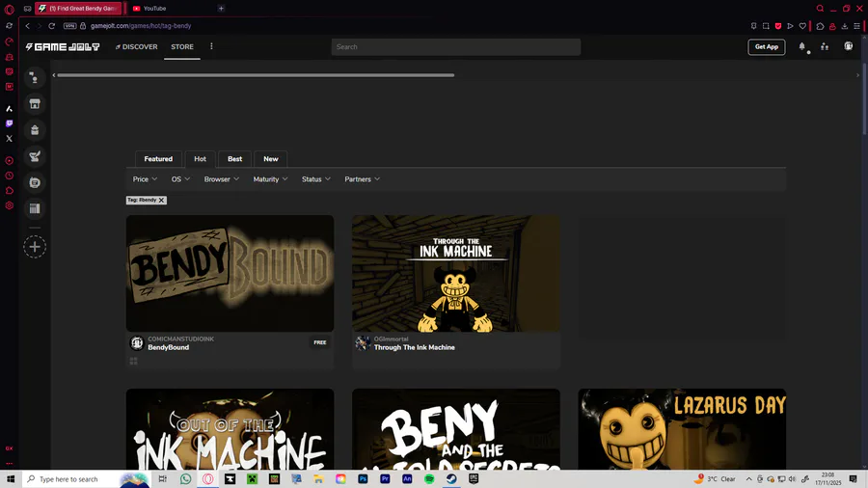
Task: Open the notifications bell icon
Action: pos(802,47)
